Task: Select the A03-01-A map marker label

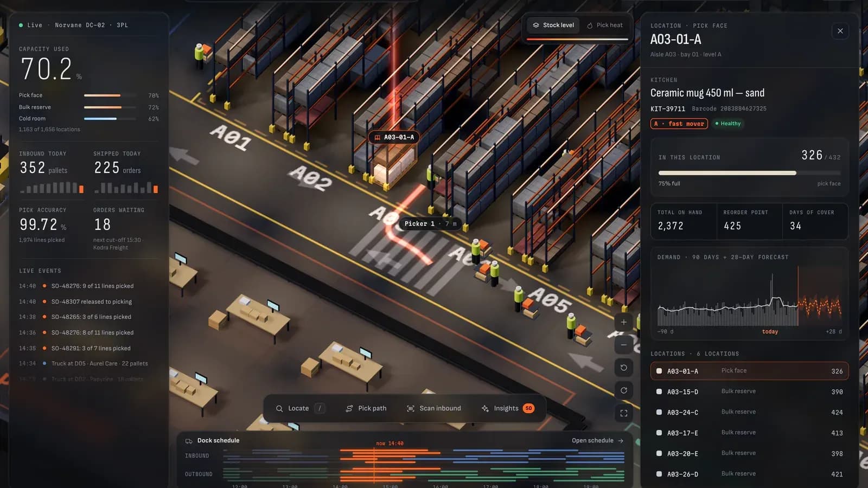Action: coord(394,137)
